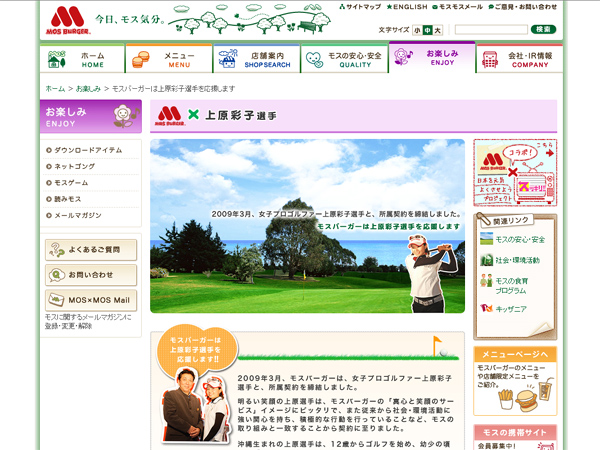Click the green icon beside 社会・環境活動

coord(486,260)
